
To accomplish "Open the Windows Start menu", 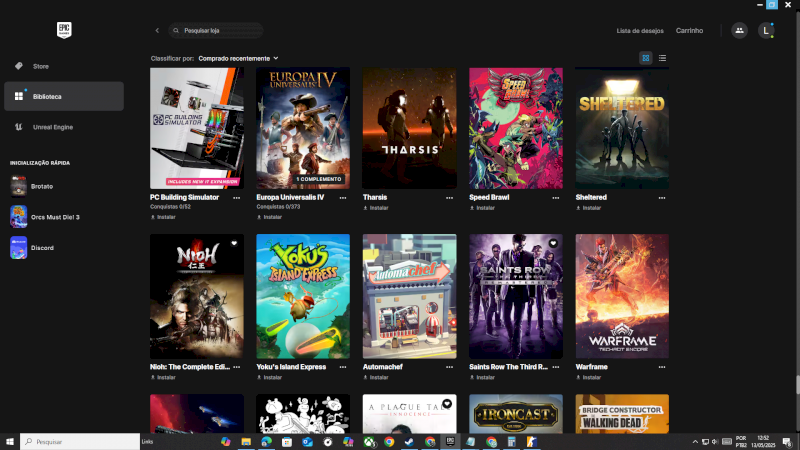I will coord(10,442).
